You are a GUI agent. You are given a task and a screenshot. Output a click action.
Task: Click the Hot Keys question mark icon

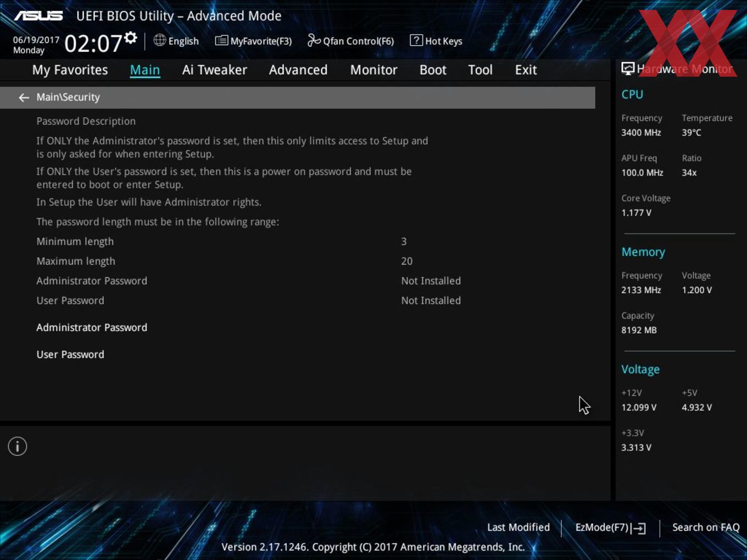[416, 40]
